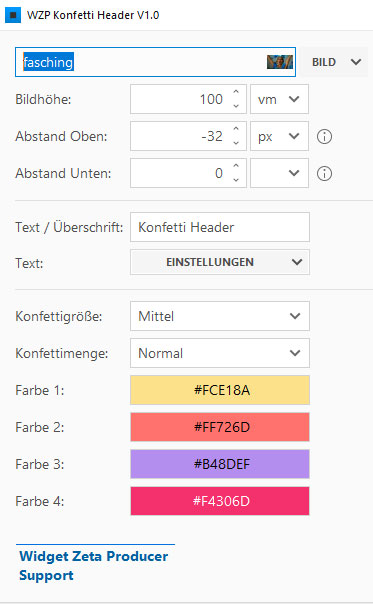Open the BILD dropdown
Viewport: 373px width, 604px height.
tap(334, 62)
